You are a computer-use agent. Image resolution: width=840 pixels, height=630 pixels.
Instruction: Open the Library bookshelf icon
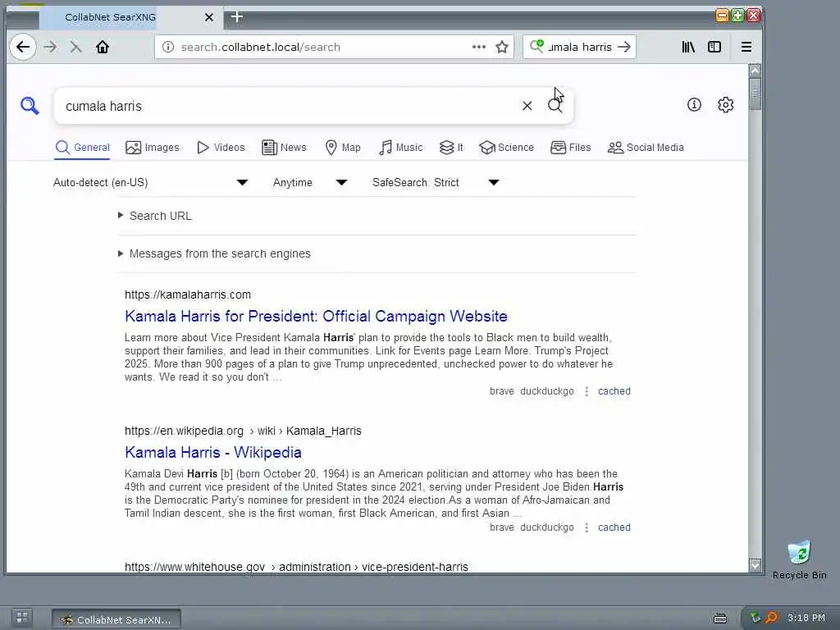(x=688, y=47)
